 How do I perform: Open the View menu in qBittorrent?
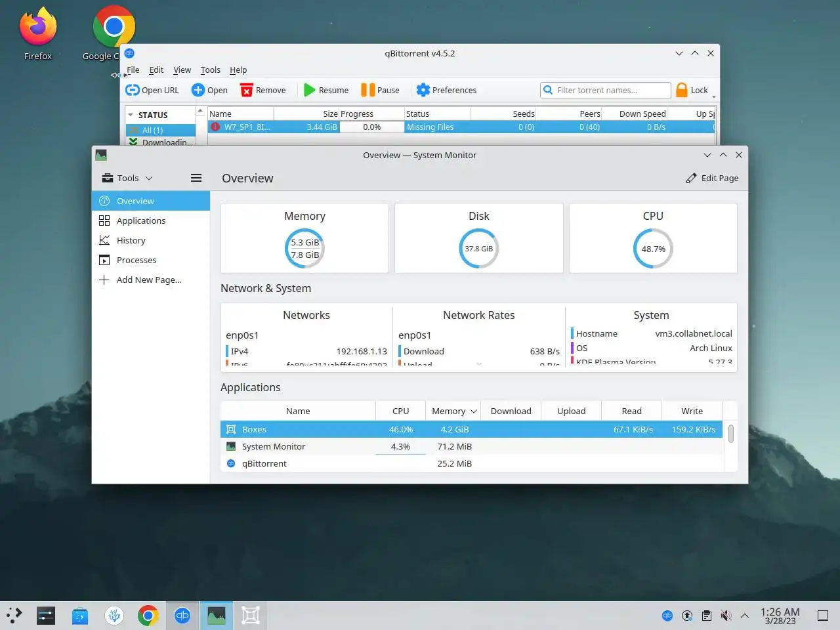pos(182,70)
